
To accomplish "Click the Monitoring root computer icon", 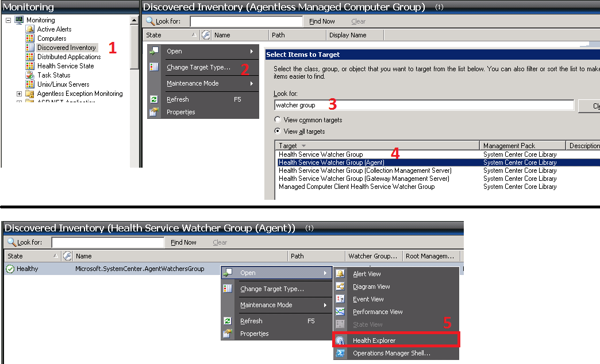I will (x=19, y=20).
